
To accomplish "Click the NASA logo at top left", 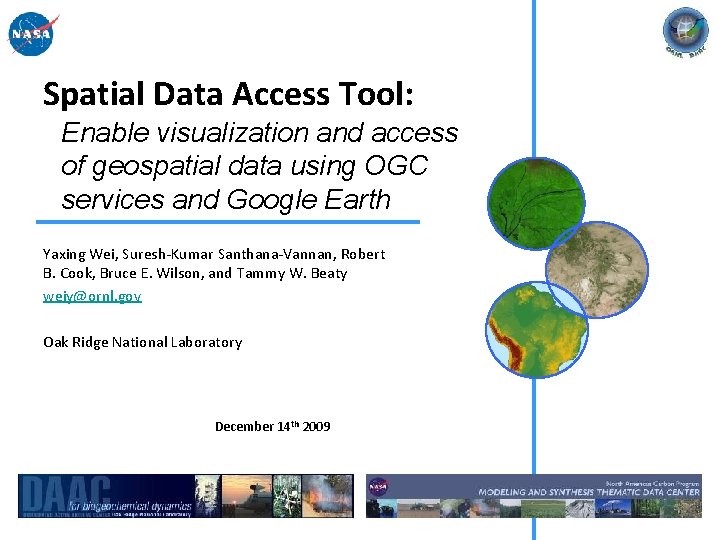I will (33, 34).
